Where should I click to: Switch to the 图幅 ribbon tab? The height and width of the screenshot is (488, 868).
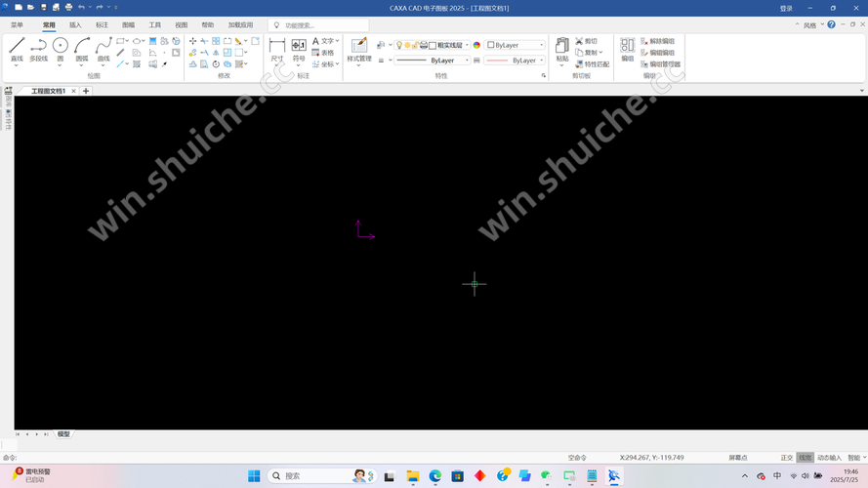coord(129,25)
